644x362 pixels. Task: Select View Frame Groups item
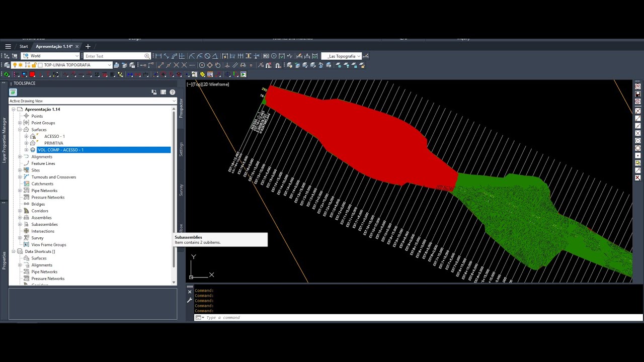coord(49,245)
